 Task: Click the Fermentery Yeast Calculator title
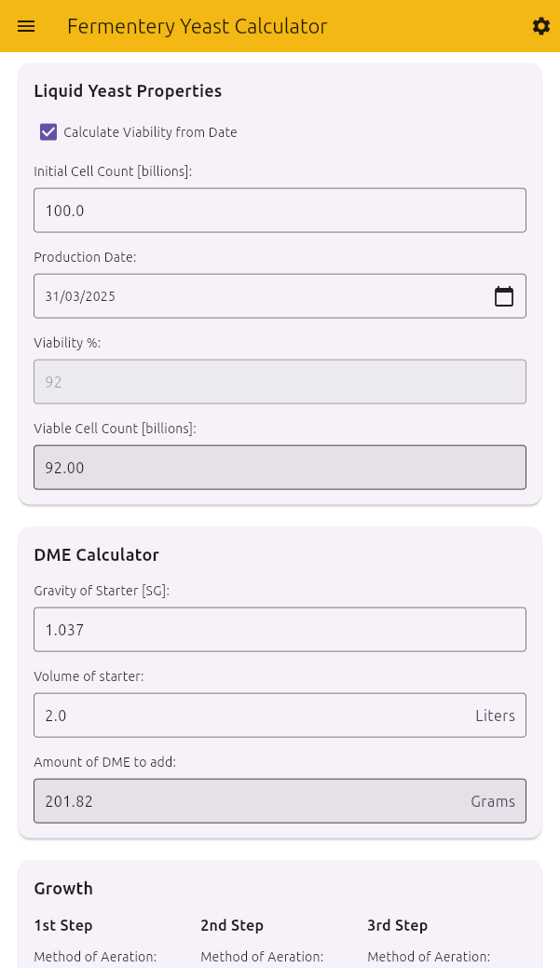coord(197,26)
